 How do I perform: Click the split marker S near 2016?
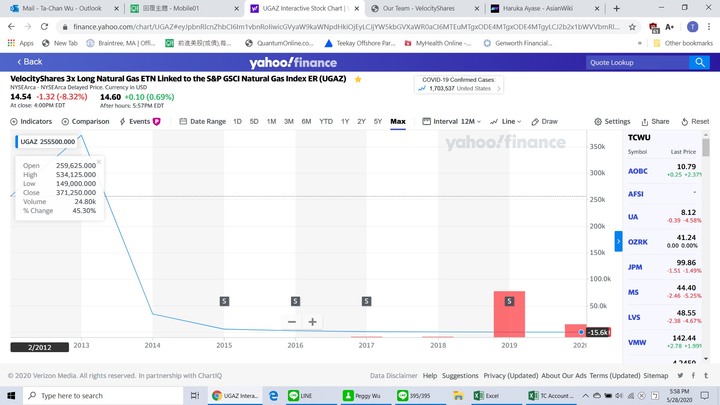tap(295, 301)
